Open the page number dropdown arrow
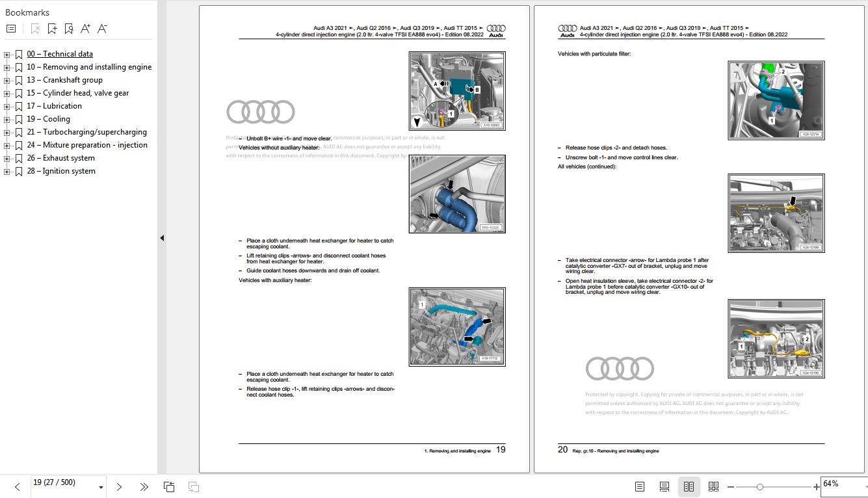The image size is (868, 498). click(x=101, y=487)
